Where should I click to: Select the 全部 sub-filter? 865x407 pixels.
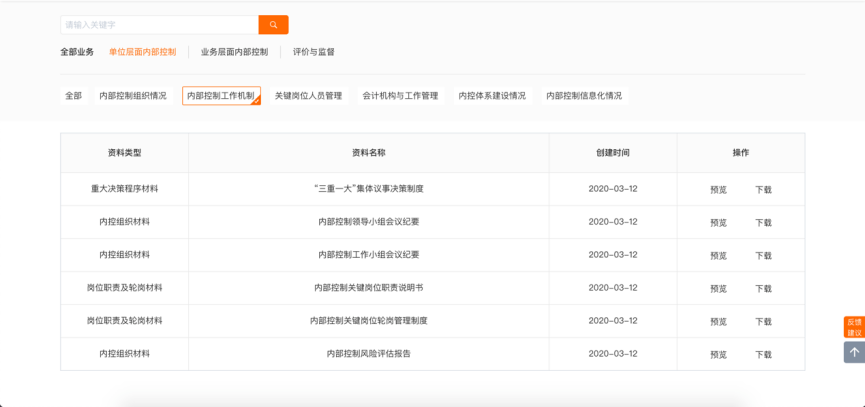[x=74, y=96]
